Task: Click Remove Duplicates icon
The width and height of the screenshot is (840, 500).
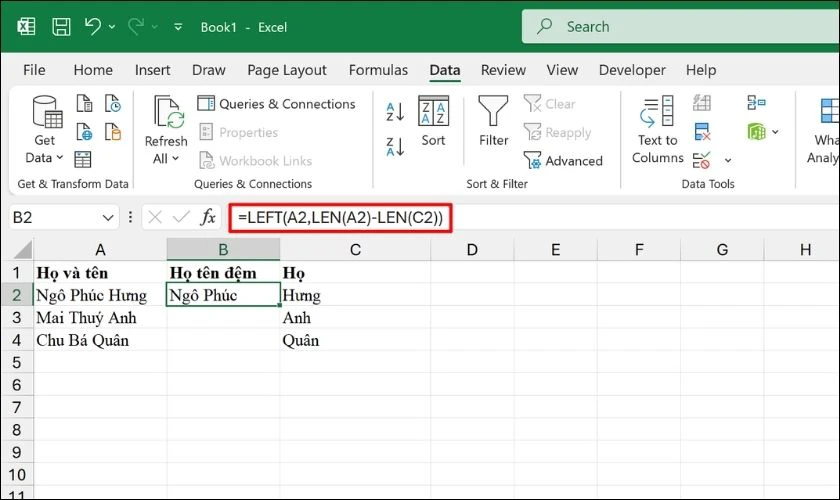Action: (x=702, y=132)
